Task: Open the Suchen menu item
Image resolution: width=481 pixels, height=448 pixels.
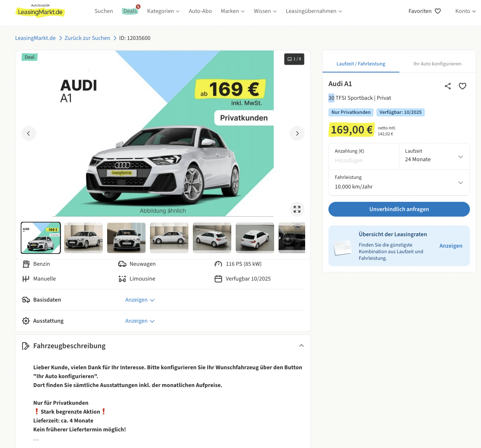Action: (104, 11)
